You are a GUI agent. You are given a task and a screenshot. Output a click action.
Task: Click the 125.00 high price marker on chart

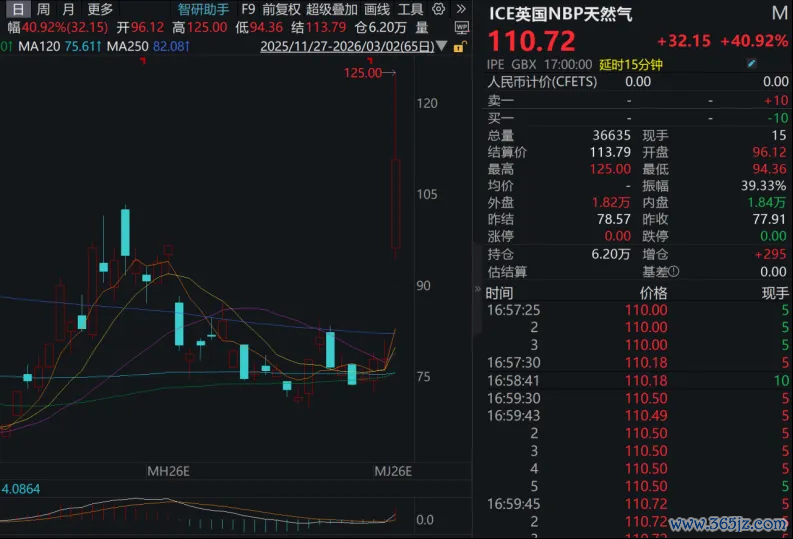[x=362, y=72]
